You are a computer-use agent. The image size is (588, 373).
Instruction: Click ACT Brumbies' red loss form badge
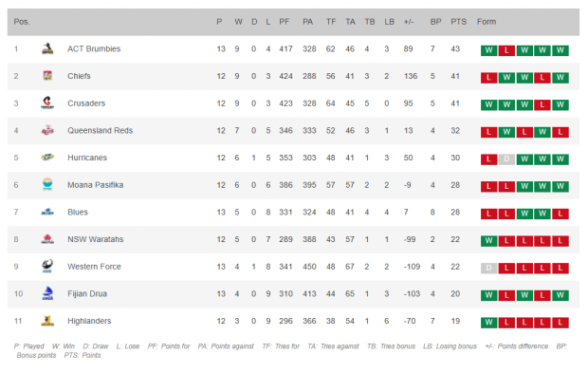click(506, 50)
